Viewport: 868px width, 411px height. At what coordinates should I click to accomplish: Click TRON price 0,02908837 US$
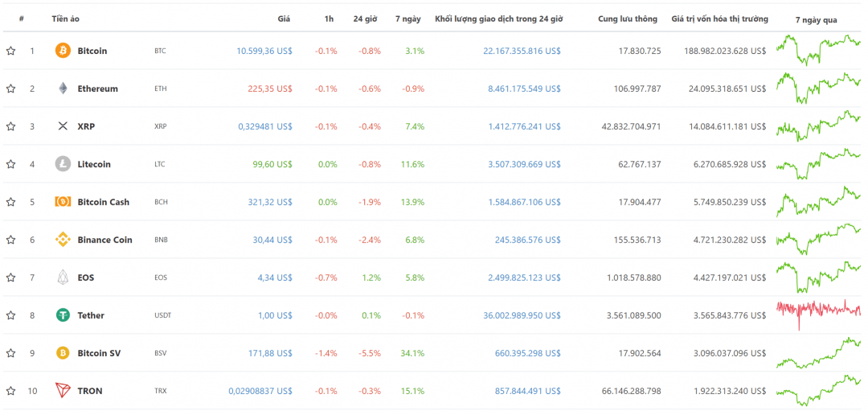click(x=260, y=391)
